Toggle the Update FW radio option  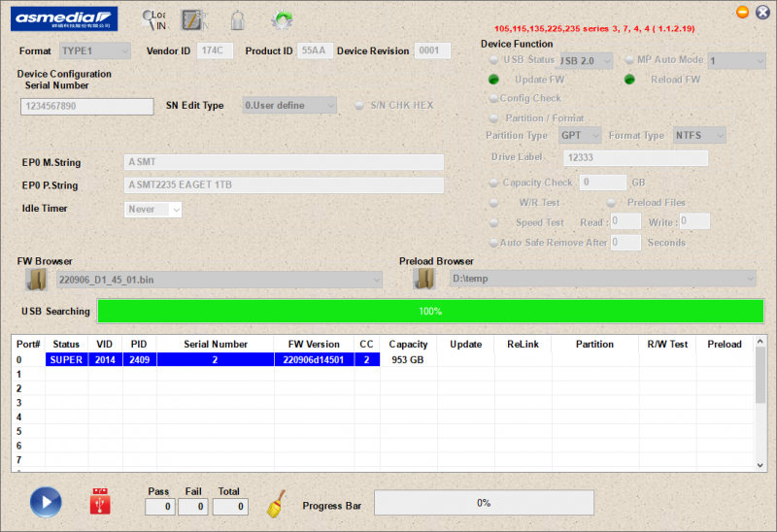[x=493, y=80]
